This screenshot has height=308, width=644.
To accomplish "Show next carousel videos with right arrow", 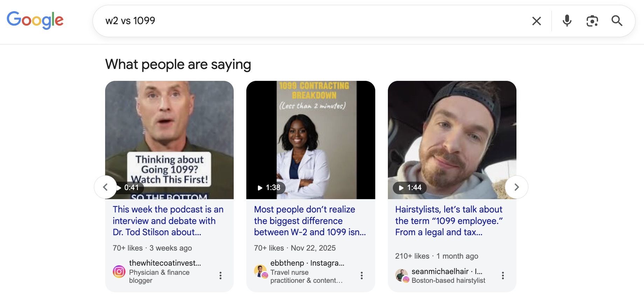I will point(516,187).
